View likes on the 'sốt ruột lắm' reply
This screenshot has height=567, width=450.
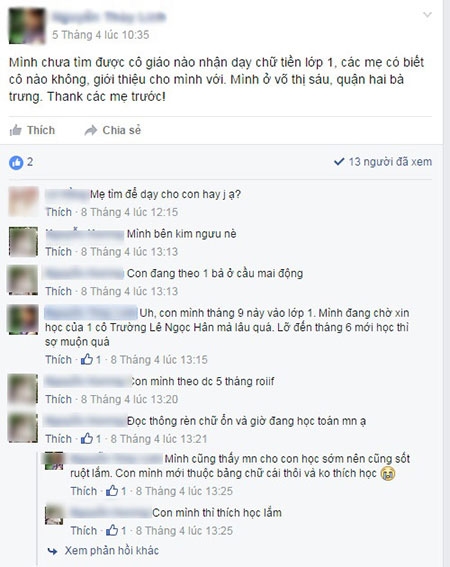[x=116, y=491]
